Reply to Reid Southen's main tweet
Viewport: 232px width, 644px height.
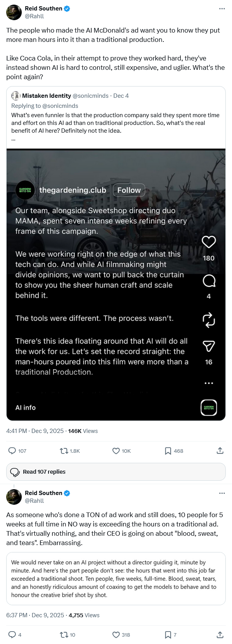(x=12, y=451)
